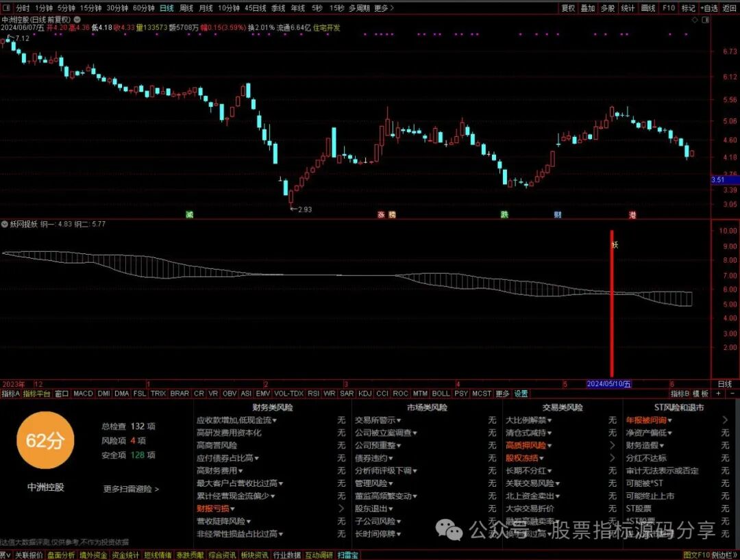Select the 60分钟 period

click(x=143, y=8)
